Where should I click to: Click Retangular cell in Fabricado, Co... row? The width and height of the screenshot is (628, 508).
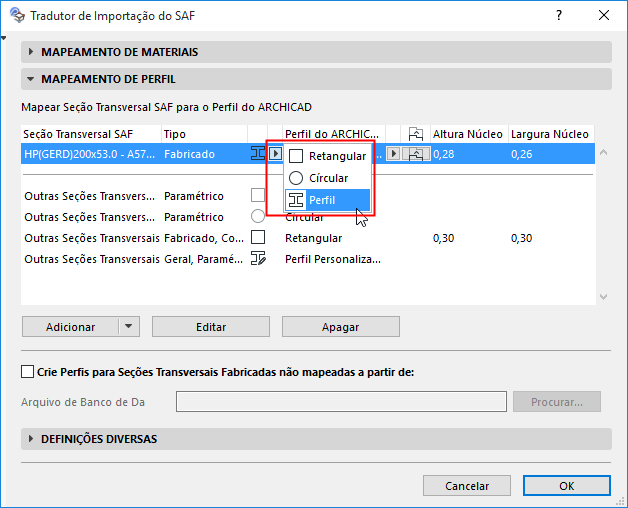(x=314, y=238)
